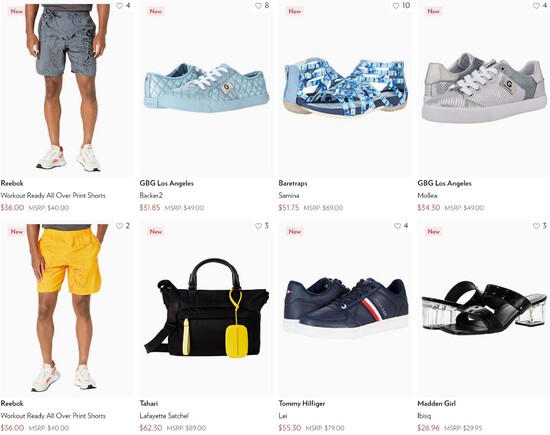The width and height of the screenshot is (550, 435).
Task: Open the yellow Reebok shorts model photo
Action: pos(67,309)
